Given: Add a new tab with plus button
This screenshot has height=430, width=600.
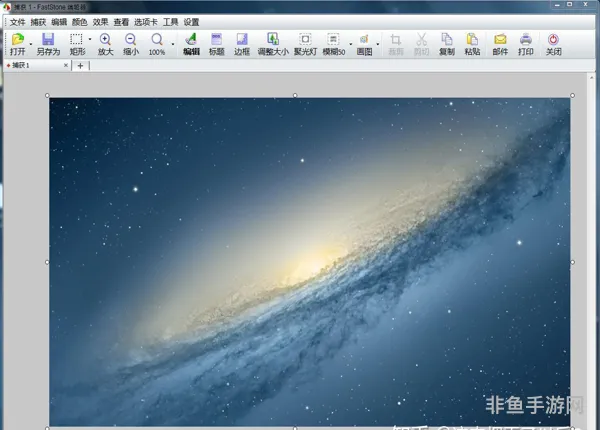Looking at the screenshot, I should click(80, 66).
